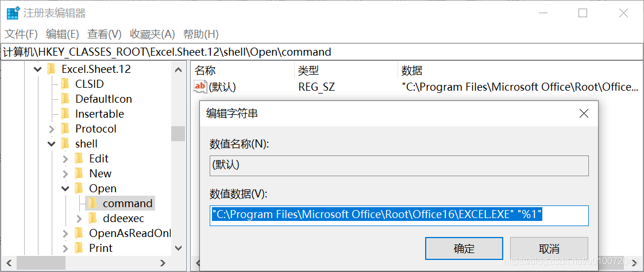Viewport: 644px width, 272px height.
Task: Click the 数据 column header
Action: pos(412,71)
